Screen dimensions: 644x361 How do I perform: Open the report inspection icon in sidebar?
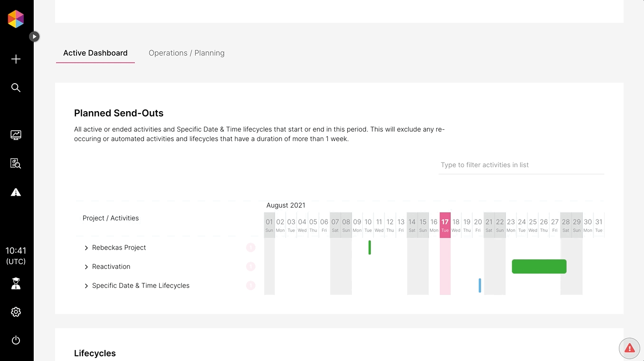16,163
